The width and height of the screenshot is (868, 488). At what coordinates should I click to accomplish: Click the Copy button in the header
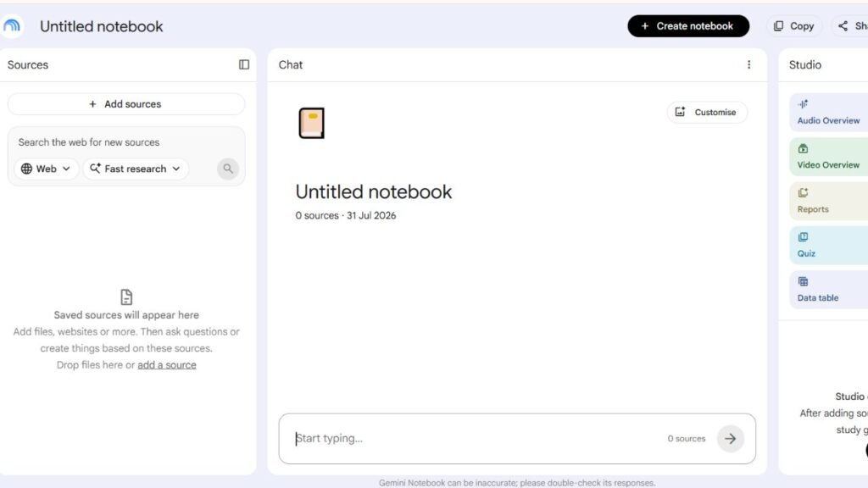pyautogui.click(x=793, y=26)
